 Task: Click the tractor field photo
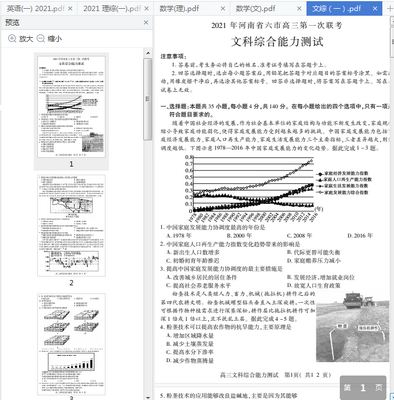point(352,326)
